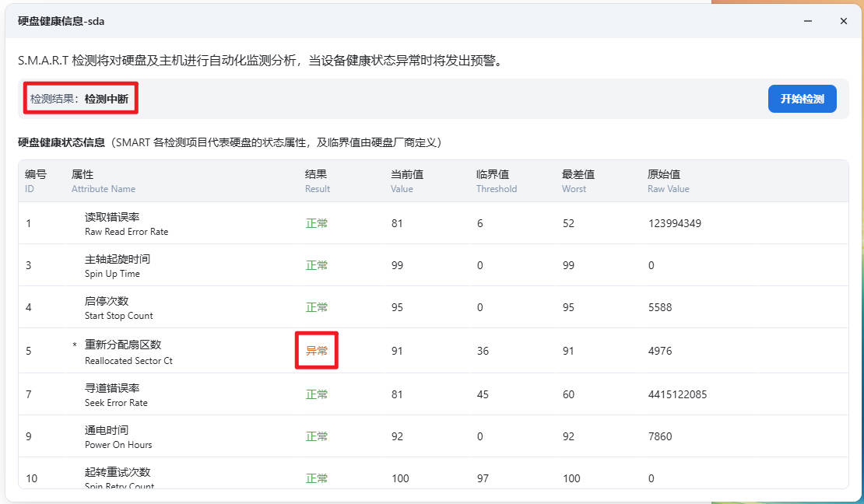Click the 结果 Result column header
Image resolution: width=864 pixels, height=504 pixels.
click(317, 181)
